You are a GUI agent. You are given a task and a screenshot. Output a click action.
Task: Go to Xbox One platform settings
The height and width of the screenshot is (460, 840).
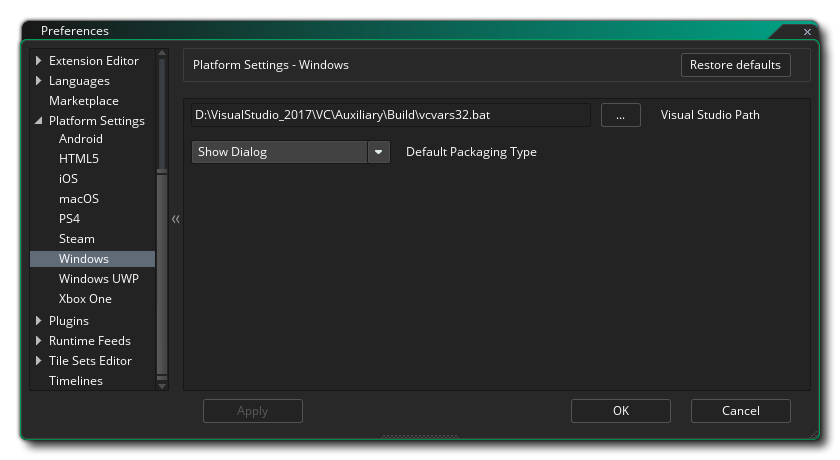point(85,299)
